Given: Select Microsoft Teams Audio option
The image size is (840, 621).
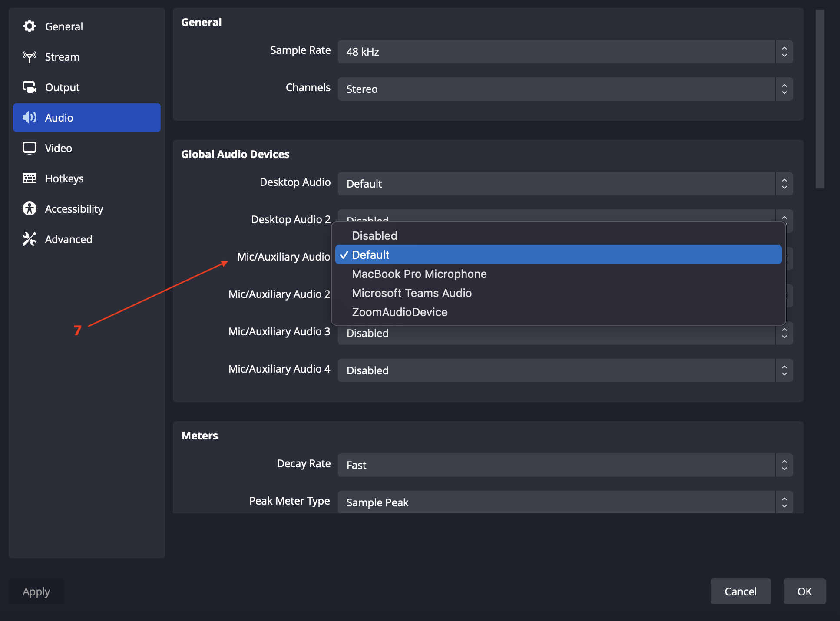Looking at the screenshot, I should [412, 293].
